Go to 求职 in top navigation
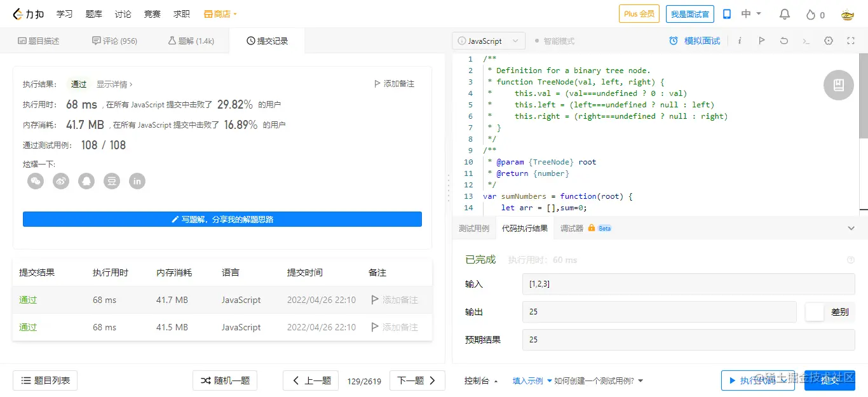 [181, 14]
